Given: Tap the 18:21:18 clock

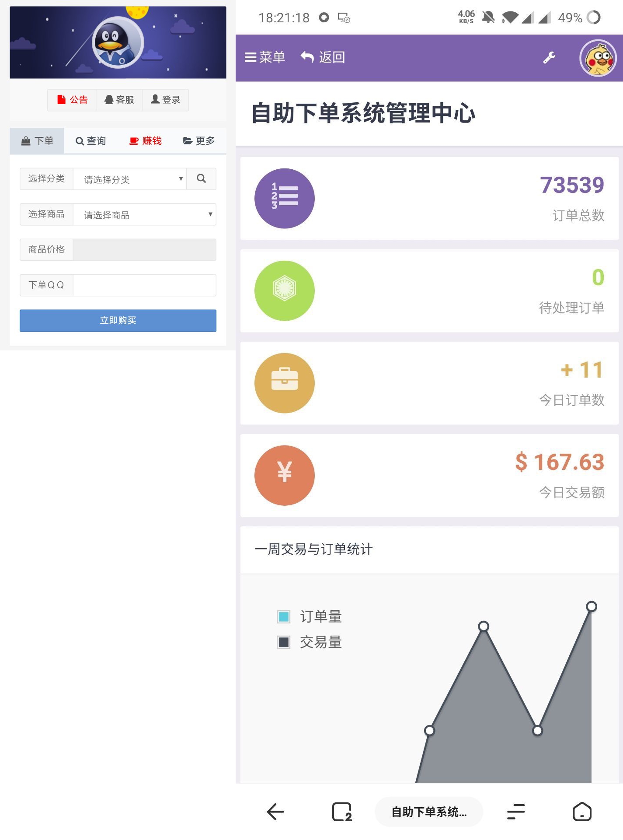Looking at the screenshot, I should [x=284, y=18].
